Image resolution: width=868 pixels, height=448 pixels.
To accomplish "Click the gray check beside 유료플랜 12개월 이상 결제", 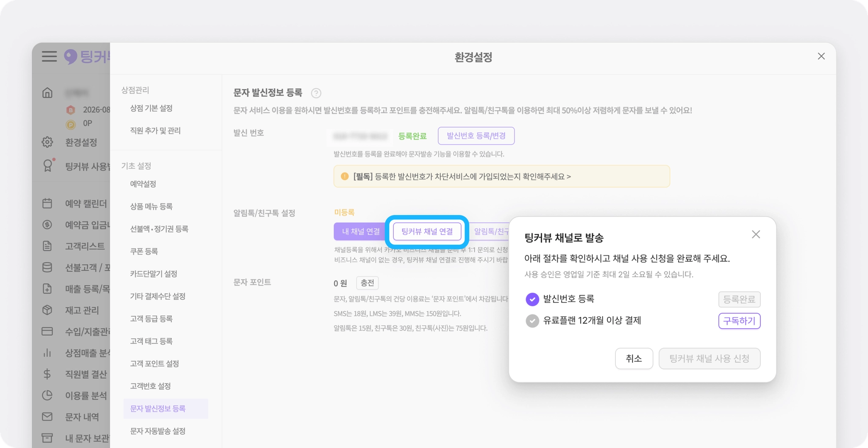I will click(x=532, y=321).
